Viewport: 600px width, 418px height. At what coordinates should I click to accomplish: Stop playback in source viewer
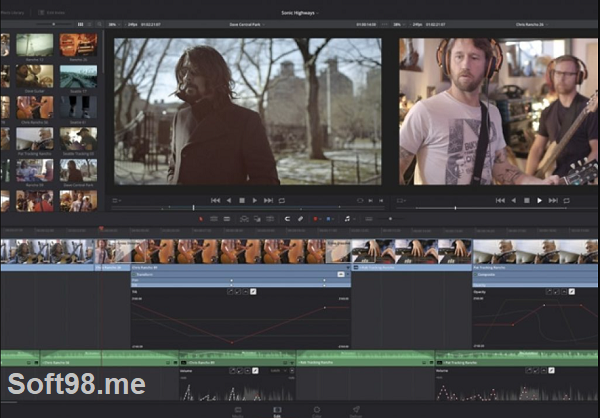click(242, 200)
